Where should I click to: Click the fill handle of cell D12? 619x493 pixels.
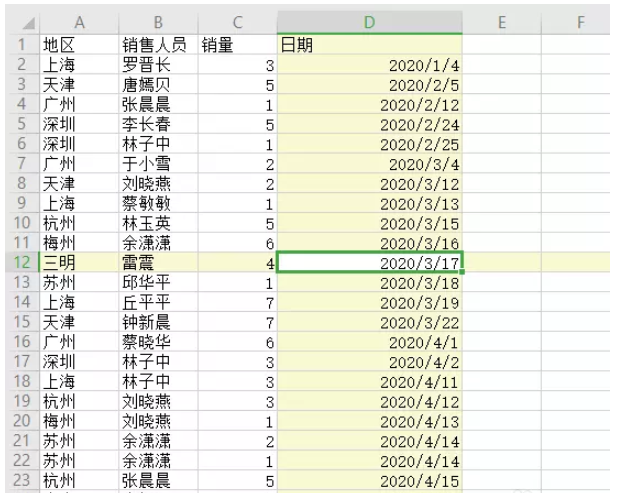click(462, 272)
